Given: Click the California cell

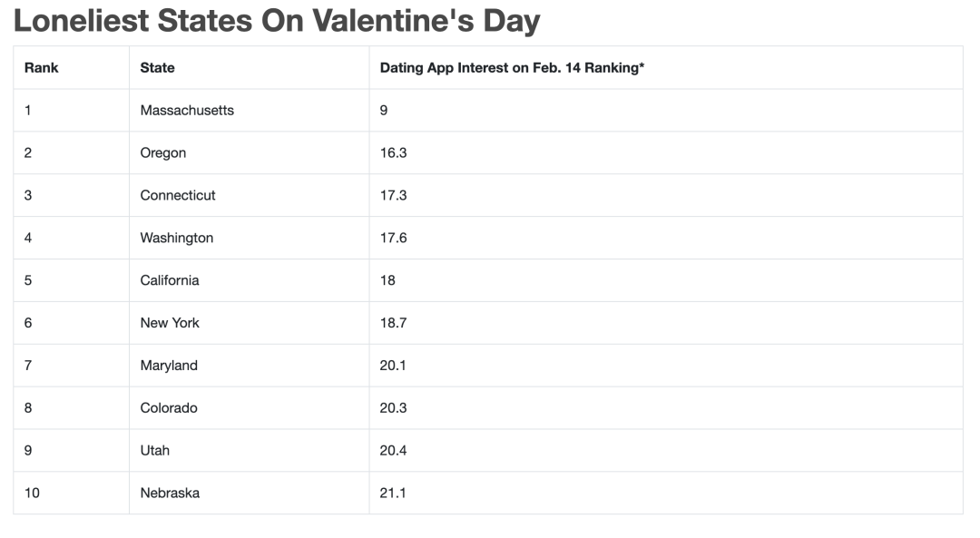Looking at the screenshot, I should (x=170, y=280).
